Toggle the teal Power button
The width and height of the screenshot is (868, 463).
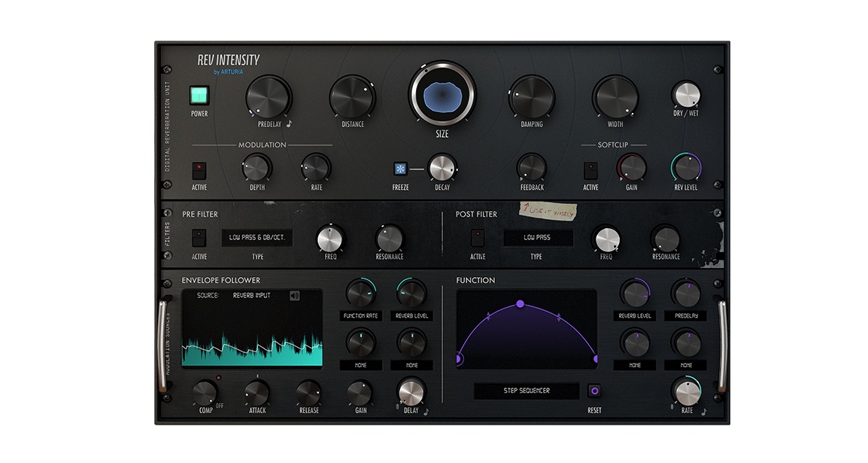(x=199, y=96)
